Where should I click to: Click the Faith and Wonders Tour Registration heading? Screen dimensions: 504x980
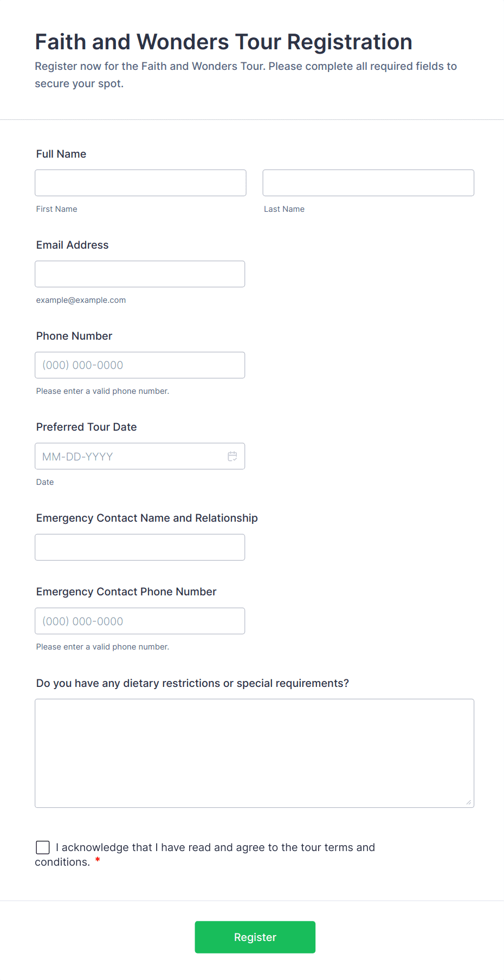point(224,42)
